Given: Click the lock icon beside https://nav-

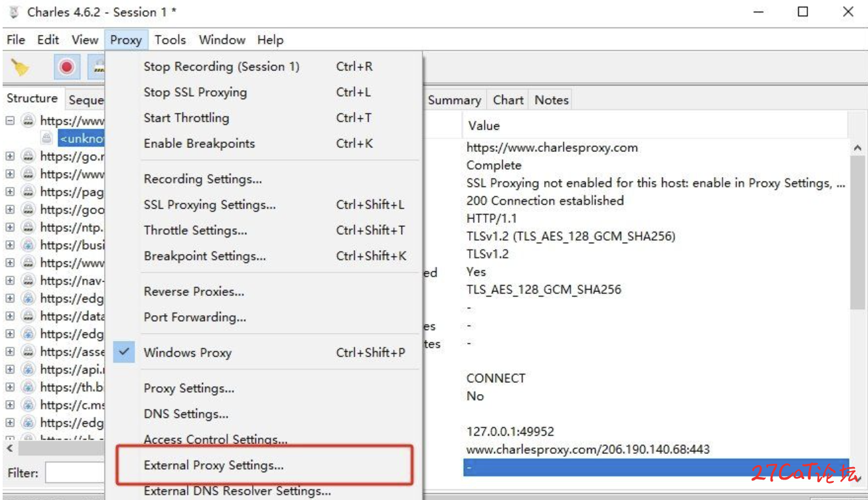Looking at the screenshot, I should [x=28, y=281].
